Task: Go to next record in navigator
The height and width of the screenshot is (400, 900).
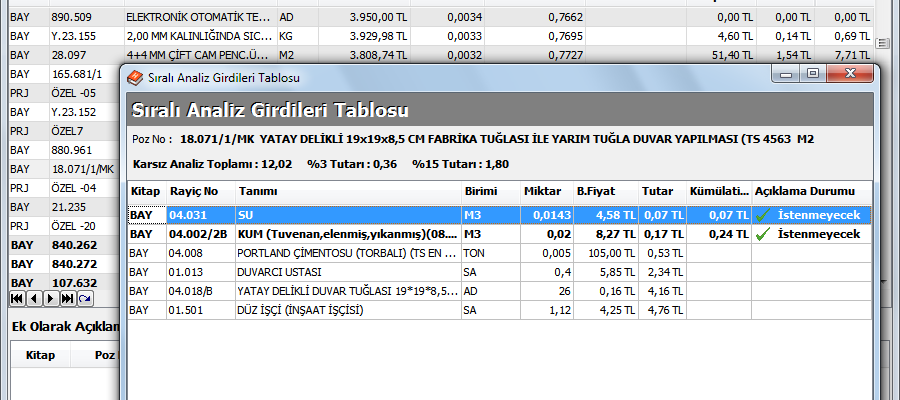Action: 51,298
